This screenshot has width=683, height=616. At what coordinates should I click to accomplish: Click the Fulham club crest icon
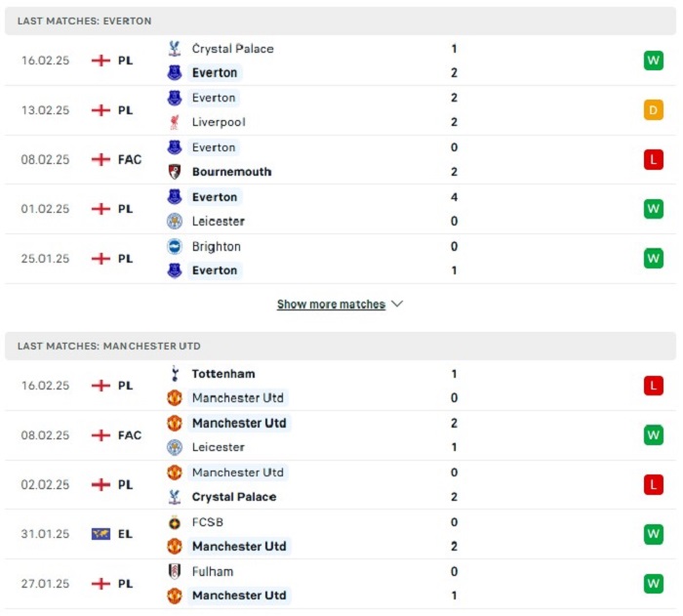[175, 571]
